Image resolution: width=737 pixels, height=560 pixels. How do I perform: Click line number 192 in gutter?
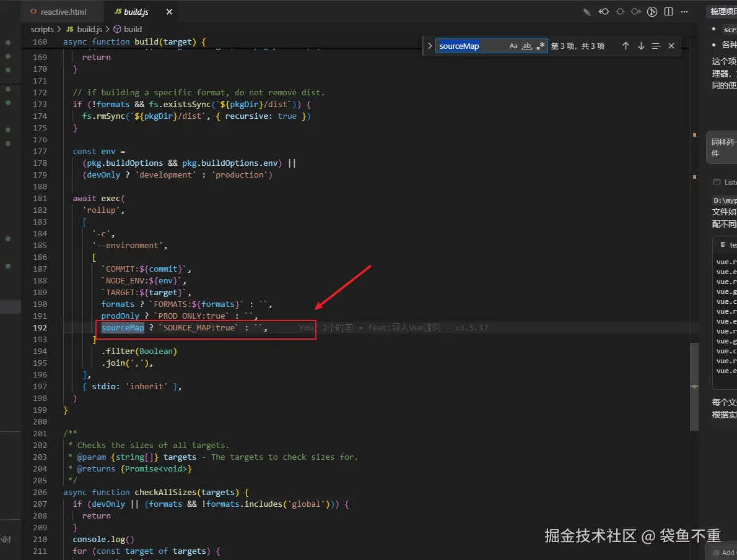pos(40,327)
